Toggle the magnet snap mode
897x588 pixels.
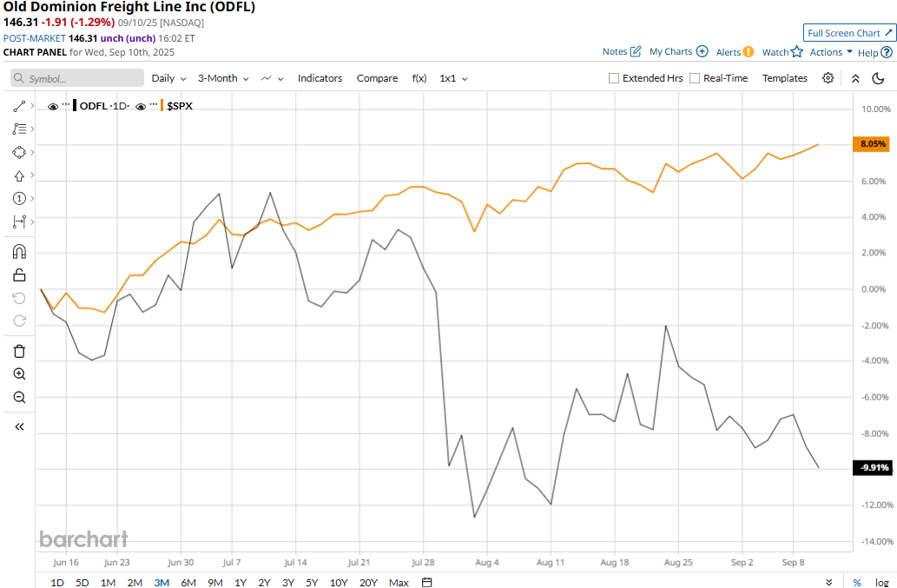[x=19, y=252]
